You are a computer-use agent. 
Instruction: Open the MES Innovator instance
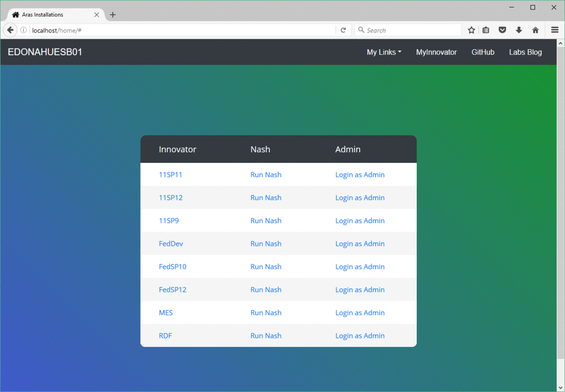166,313
